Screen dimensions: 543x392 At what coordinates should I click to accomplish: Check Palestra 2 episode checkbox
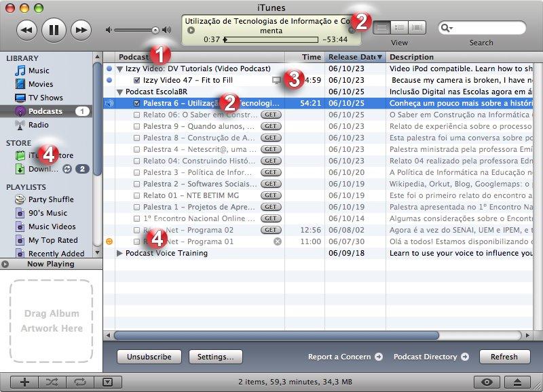tap(137, 184)
